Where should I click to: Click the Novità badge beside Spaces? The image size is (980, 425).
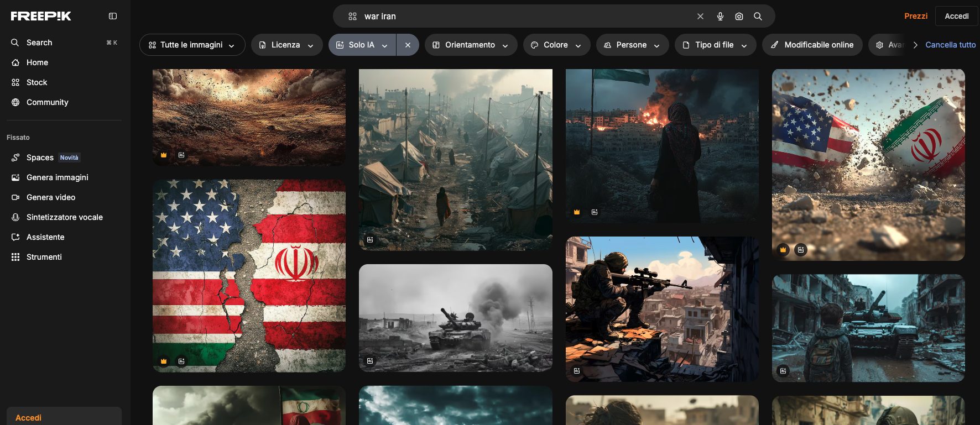(x=69, y=158)
